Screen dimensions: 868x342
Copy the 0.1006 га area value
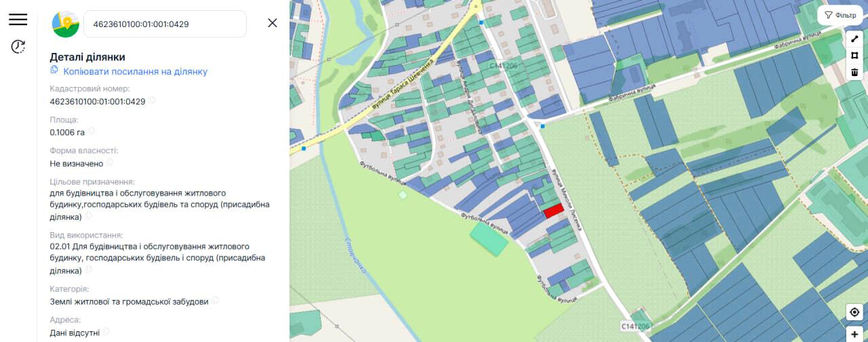[x=92, y=132]
